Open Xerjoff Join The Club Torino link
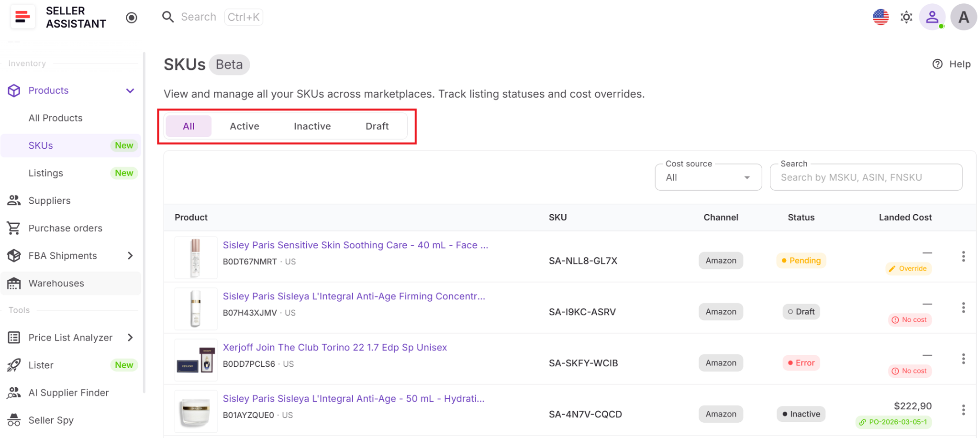 pyautogui.click(x=335, y=348)
